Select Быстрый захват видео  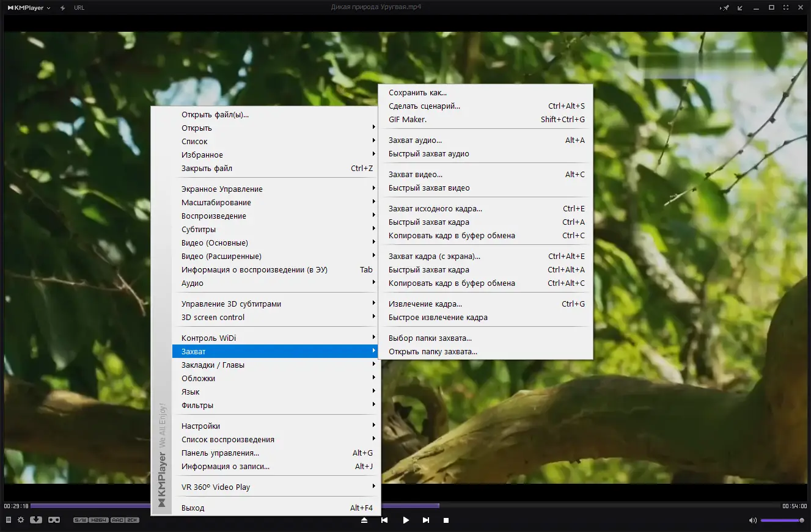click(486, 188)
